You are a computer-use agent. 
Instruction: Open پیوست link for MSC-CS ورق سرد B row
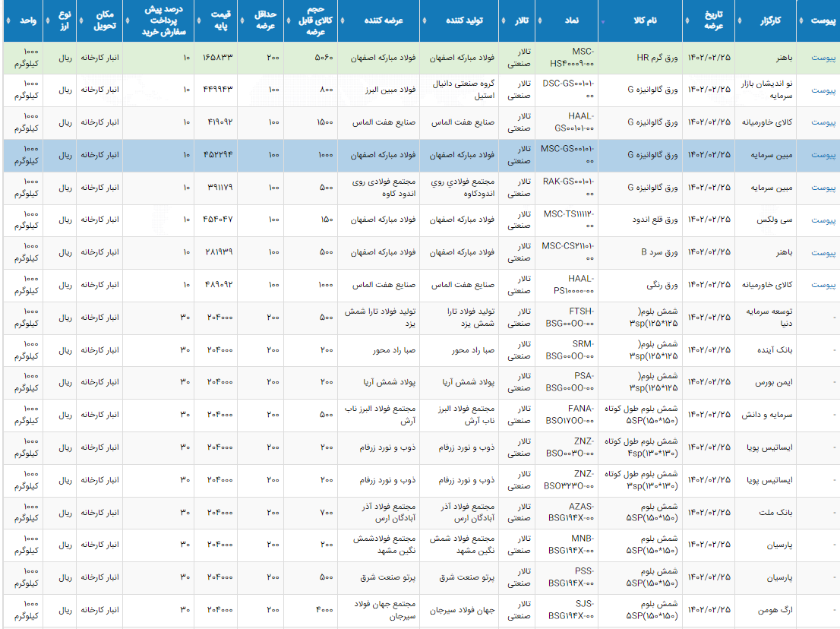(823, 252)
